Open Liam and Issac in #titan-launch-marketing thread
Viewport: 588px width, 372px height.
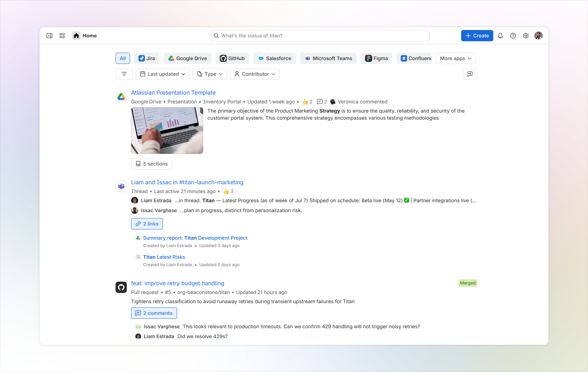coord(187,182)
